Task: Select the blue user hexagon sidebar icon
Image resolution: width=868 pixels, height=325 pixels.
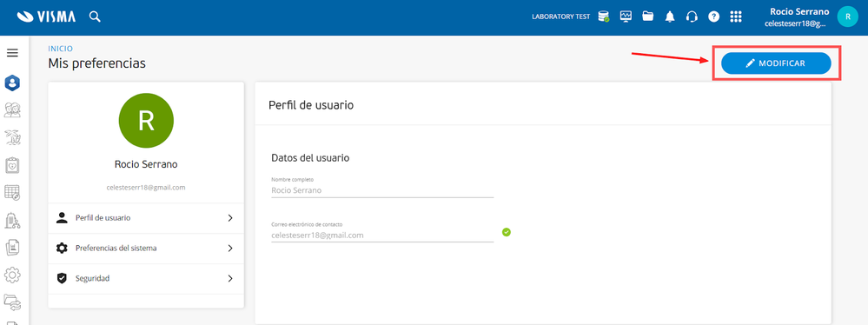Action: tap(12, 83)
